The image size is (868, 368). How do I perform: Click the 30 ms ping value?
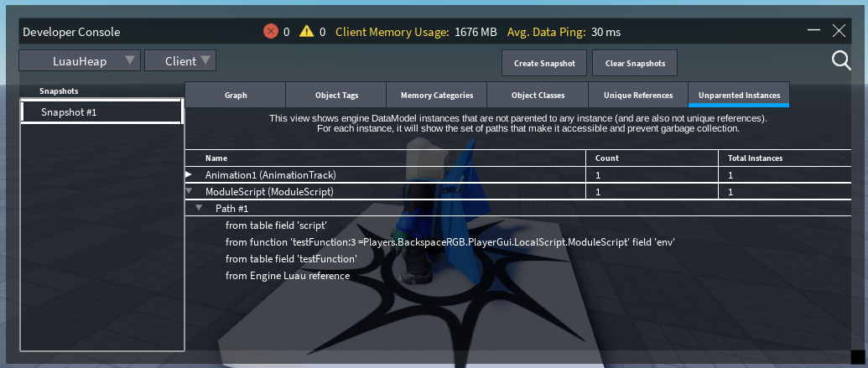click(x=606, y=32)
